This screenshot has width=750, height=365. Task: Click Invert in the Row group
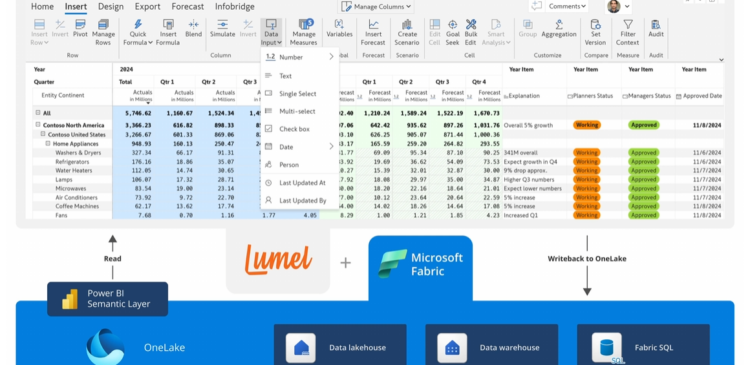point(60,29)
